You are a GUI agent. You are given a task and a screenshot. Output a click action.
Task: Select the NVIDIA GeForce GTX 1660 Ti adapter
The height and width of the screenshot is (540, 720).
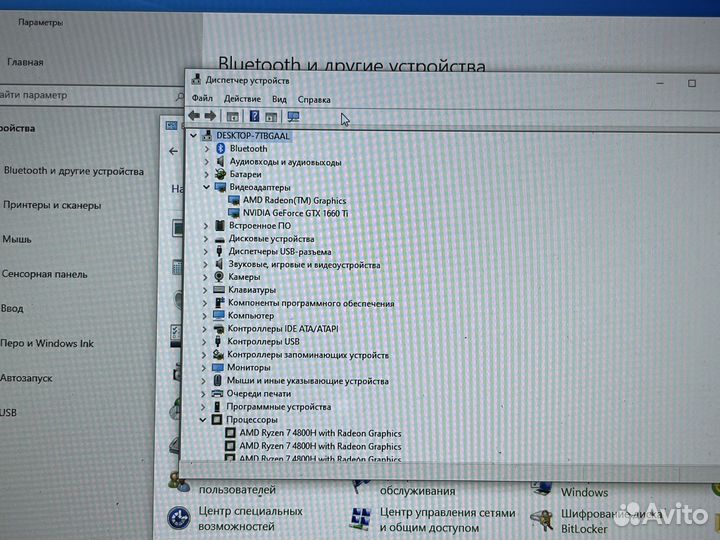click(x=295, y=213)
